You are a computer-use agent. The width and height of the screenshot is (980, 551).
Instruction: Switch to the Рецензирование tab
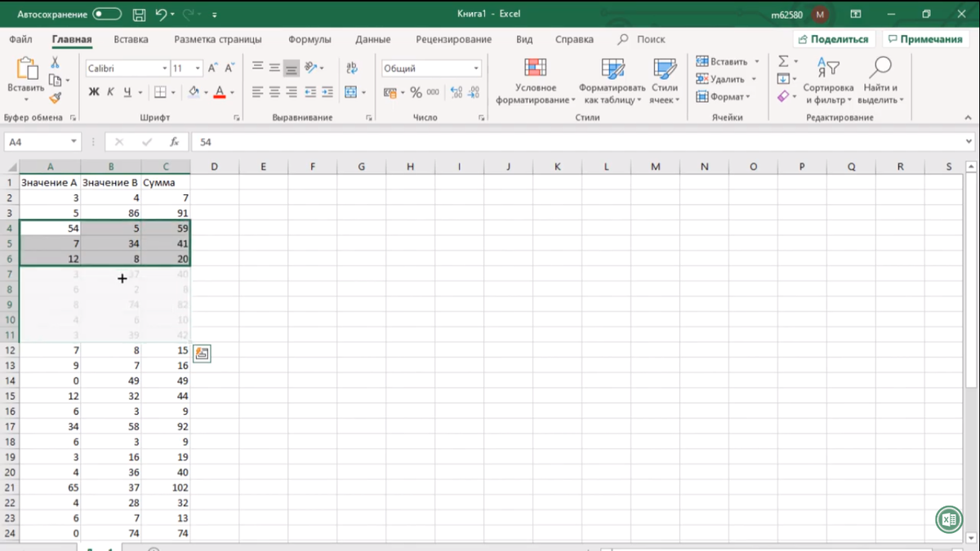click(453, 39)
